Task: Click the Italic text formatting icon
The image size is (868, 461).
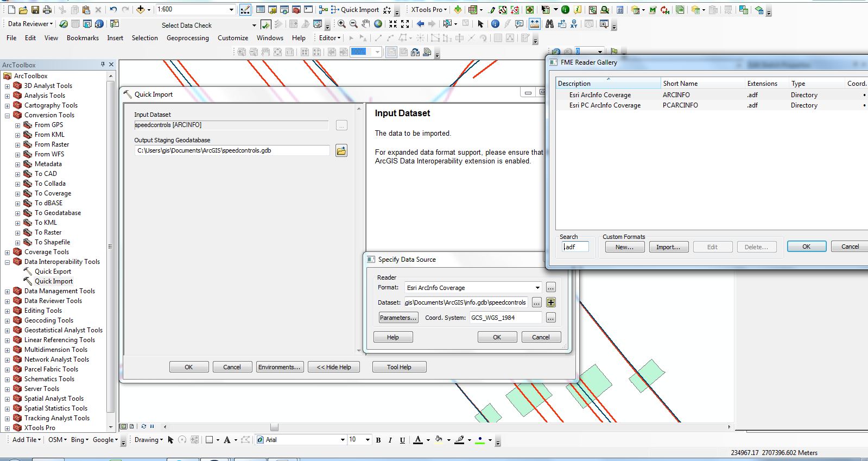Action: click(x=390, y=440)
